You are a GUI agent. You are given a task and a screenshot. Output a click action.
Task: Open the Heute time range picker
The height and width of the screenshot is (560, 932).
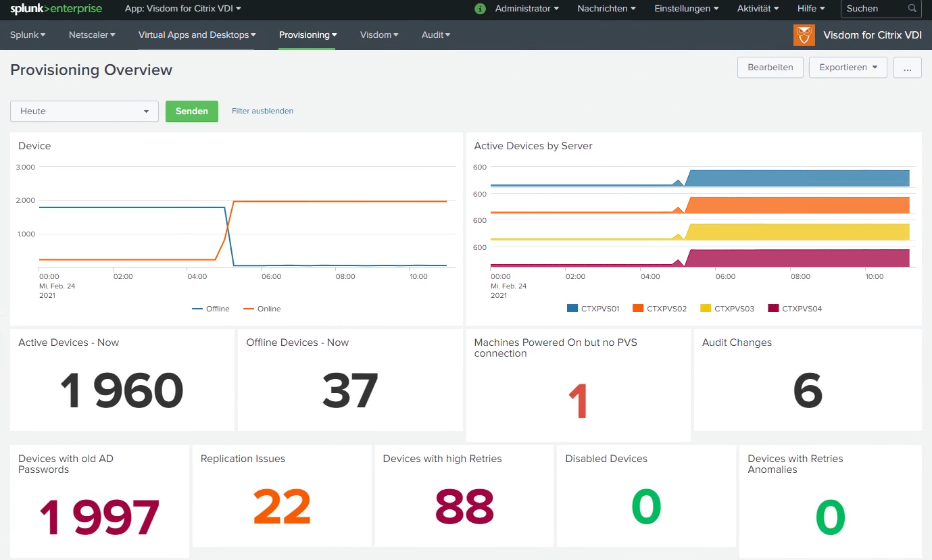pos(84,111)
